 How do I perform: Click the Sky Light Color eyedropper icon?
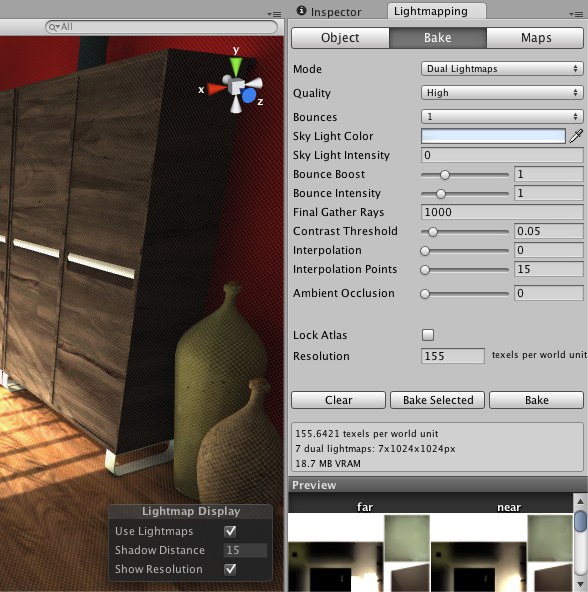(x=576, y=136)
